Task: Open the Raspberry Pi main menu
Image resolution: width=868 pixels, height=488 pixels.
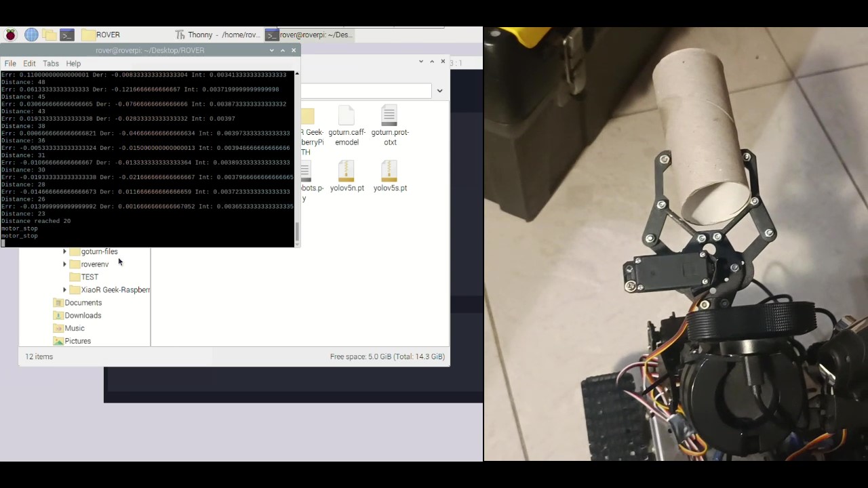Action: point(11,35)
